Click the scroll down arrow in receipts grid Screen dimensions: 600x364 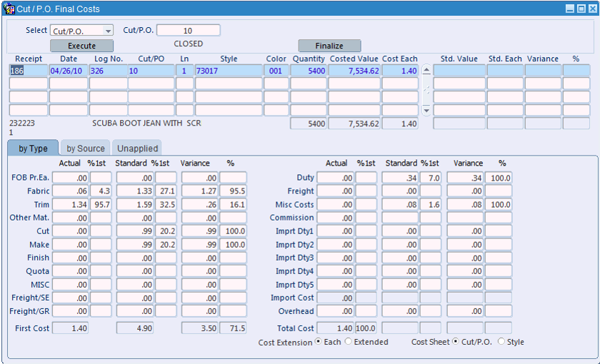(426, 111)
